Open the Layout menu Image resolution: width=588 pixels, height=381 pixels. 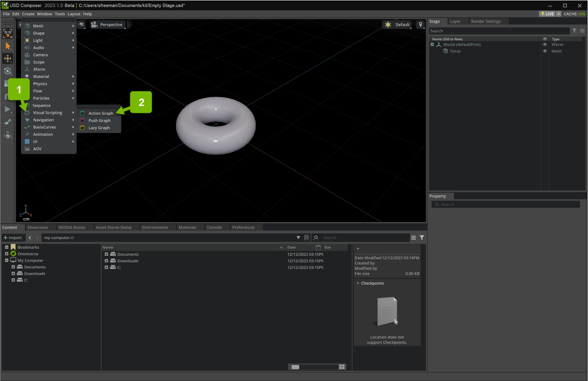pyautogui.click(x=74, y=14)
